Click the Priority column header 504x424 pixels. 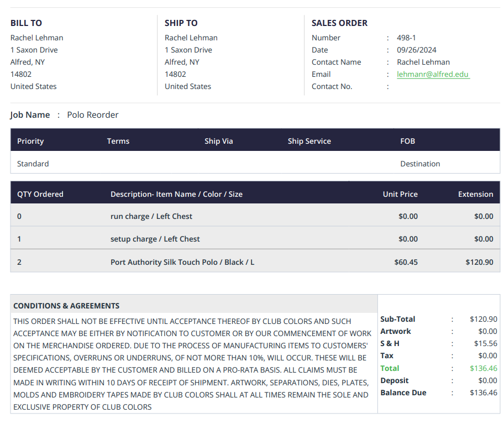coord(30,141)
